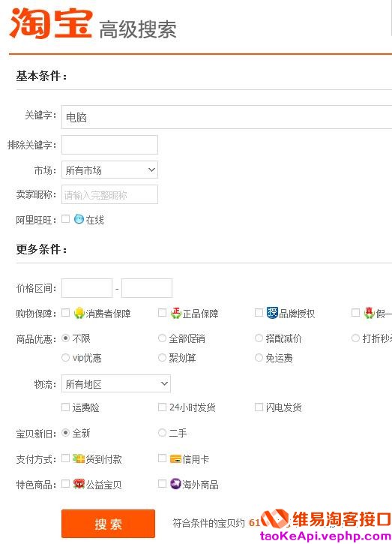
Task: Expand the logistics region (所有地区) dropdown
Action: (x=116, y=383)
